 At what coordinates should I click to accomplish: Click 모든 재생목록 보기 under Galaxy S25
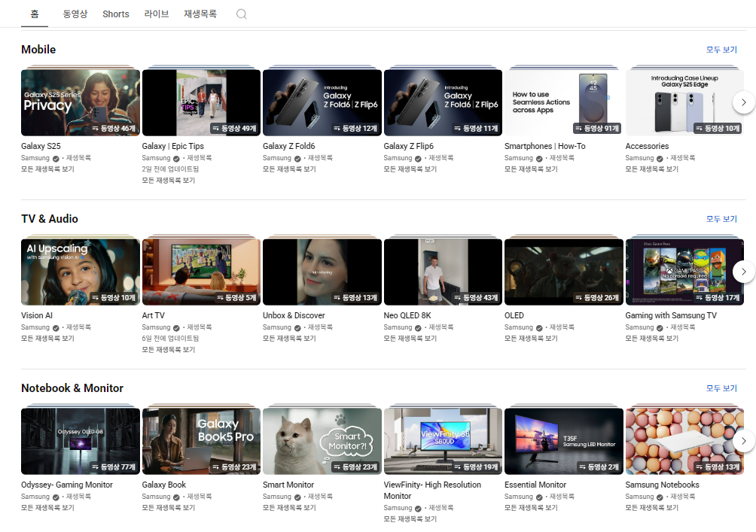click(47, 169)
